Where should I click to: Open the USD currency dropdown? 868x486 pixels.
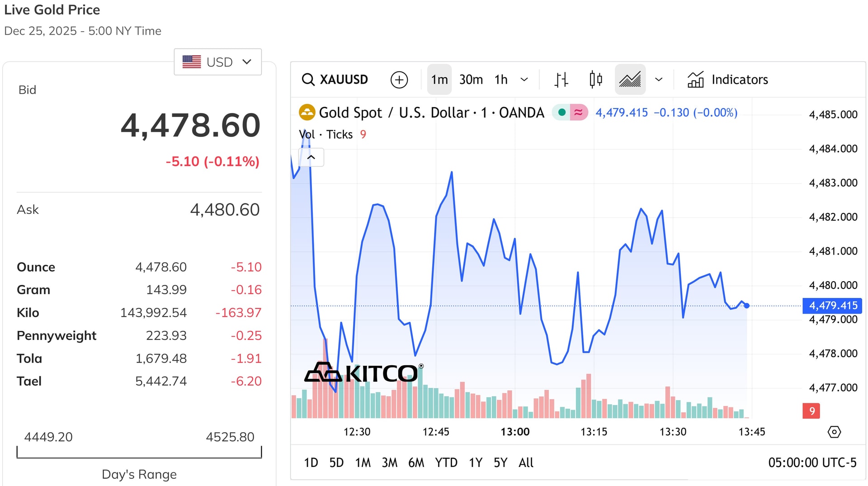click(217, 62)
